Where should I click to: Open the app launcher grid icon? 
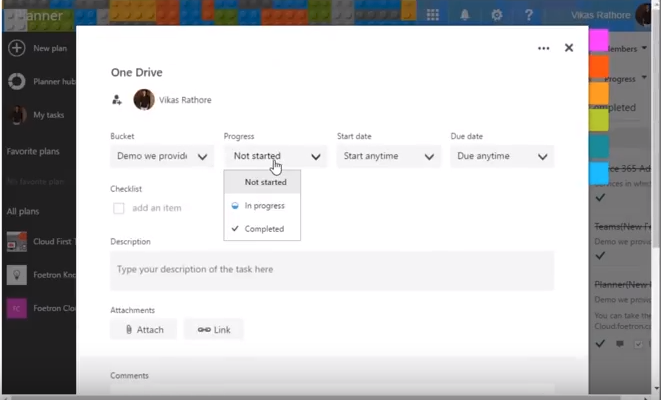(x=433, y=15)
